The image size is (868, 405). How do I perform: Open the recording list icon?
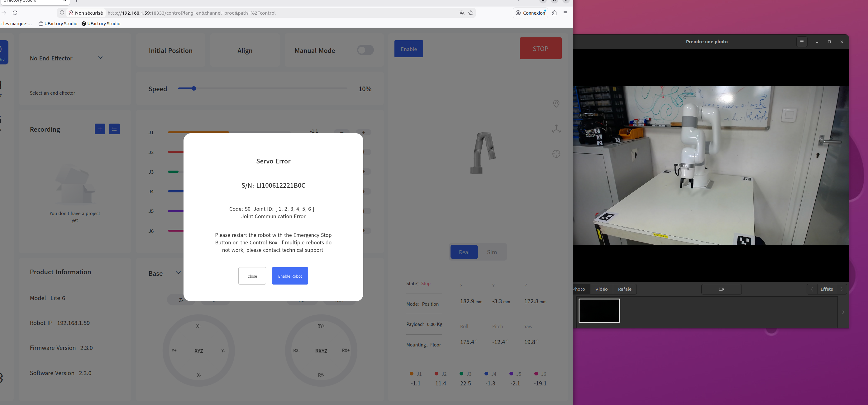point(114,129)
